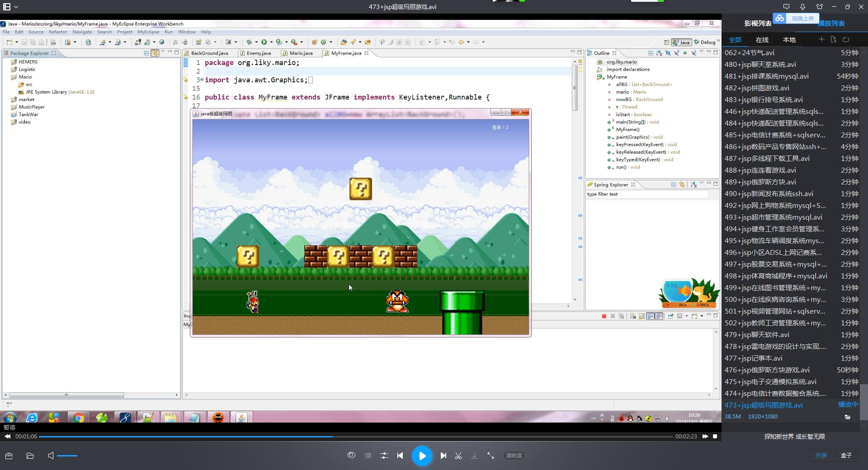Change the loop playback mode icon

point(846,39)
